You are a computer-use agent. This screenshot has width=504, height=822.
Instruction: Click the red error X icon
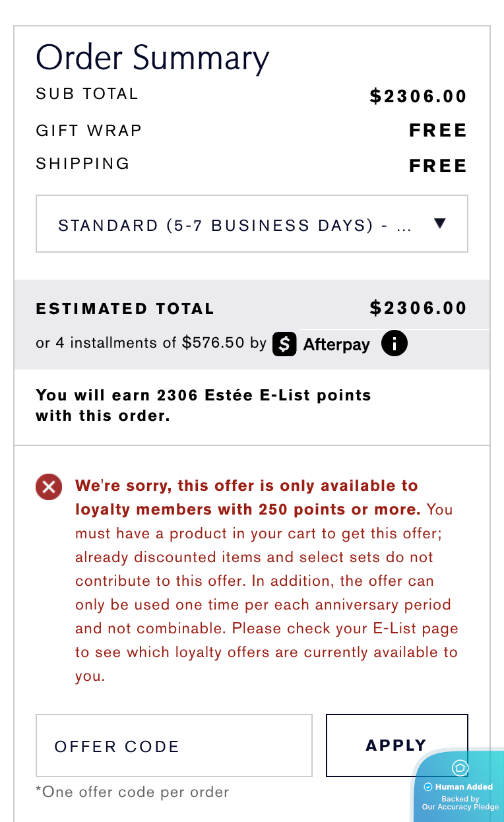(49, 488)
